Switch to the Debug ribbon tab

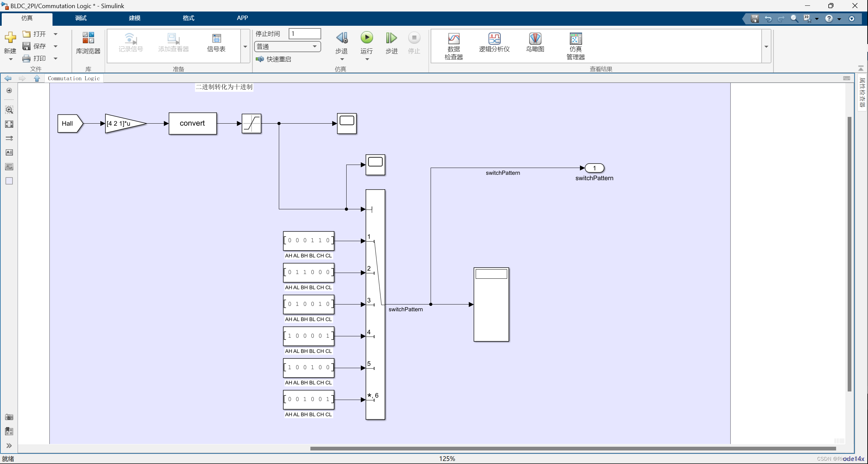coord(81,18)
